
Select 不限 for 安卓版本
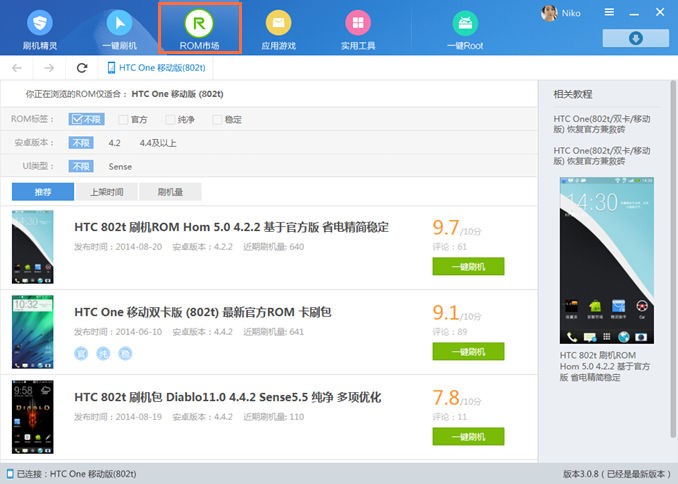81,143
